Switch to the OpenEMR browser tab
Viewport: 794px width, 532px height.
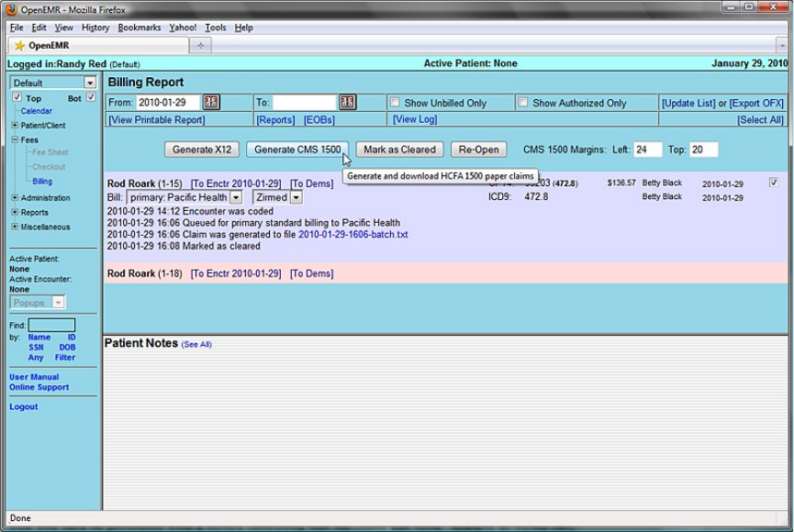pyautogui.click(x=97, y=46)
